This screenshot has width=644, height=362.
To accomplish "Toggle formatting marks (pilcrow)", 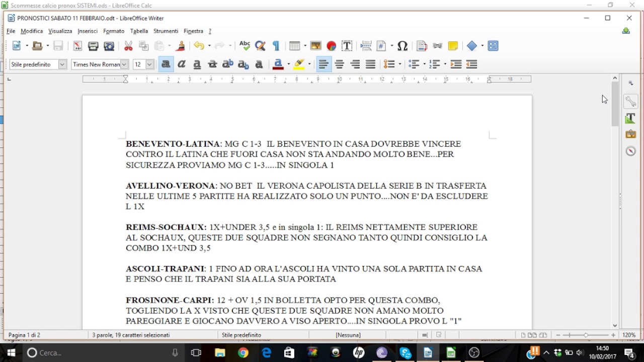I will point(276,46).
